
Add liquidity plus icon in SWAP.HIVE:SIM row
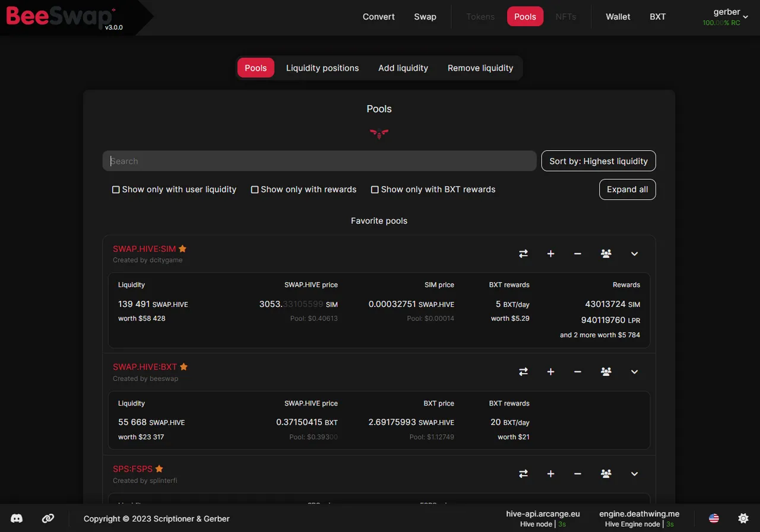550,254
